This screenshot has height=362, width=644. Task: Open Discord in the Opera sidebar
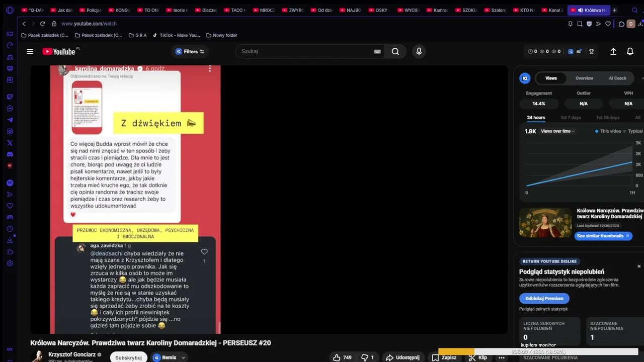pos(10,154)
